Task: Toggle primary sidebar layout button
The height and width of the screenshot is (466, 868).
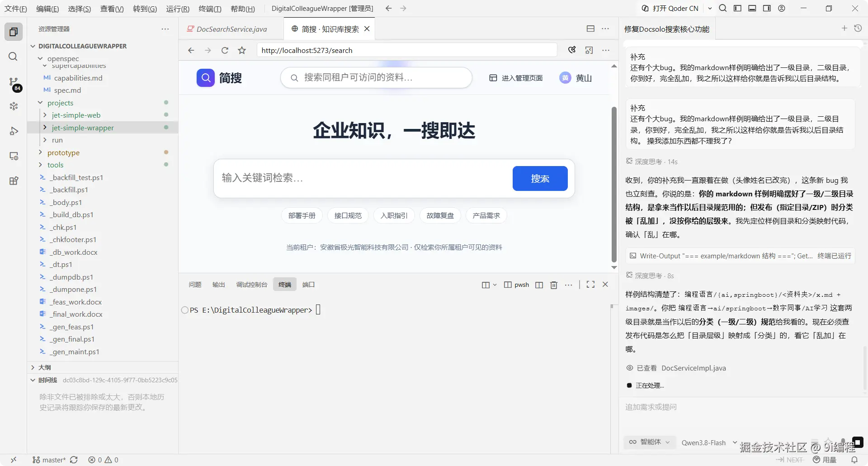Action: pos(737,8)
